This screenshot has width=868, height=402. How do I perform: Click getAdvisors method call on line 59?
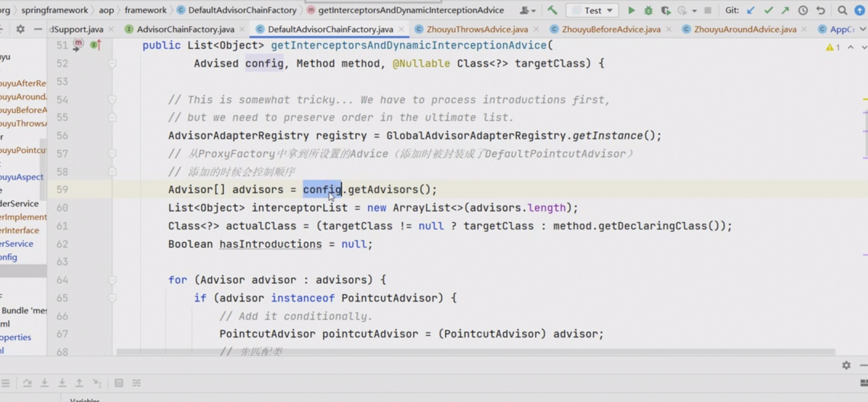click(383, 190)
